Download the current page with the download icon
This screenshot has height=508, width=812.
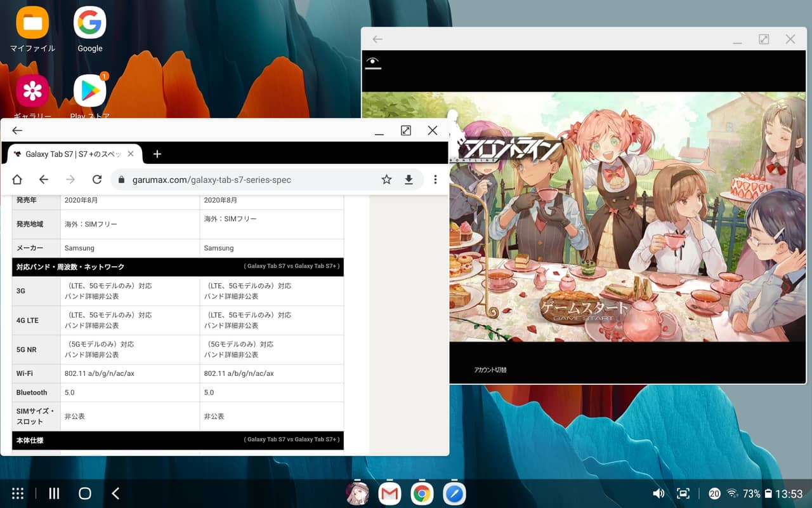click(409, 179)
